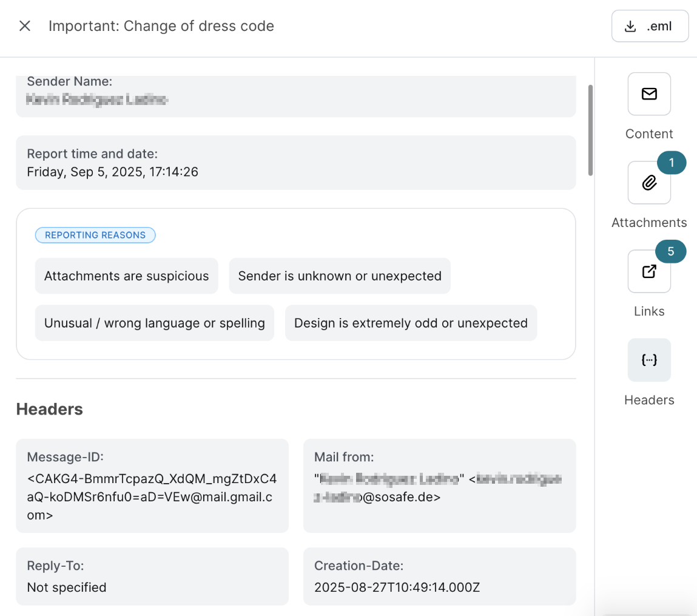The width and height of the screenshot is (697, 616).
Task: Click the Report time and date field
Action: [x=295, y=163]
